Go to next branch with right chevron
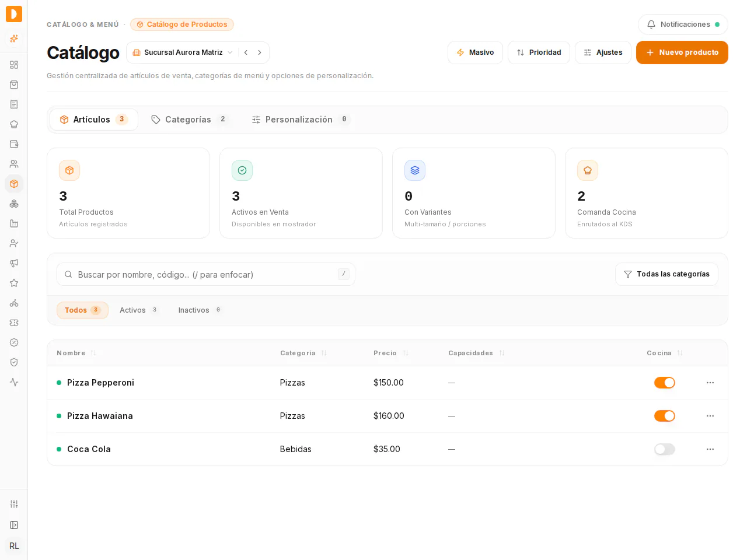 [260, 52]
